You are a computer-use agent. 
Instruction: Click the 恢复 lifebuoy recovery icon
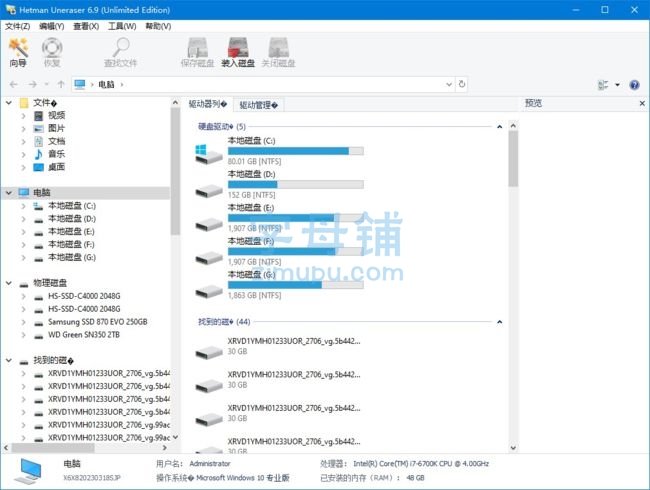tap(52, 48)
